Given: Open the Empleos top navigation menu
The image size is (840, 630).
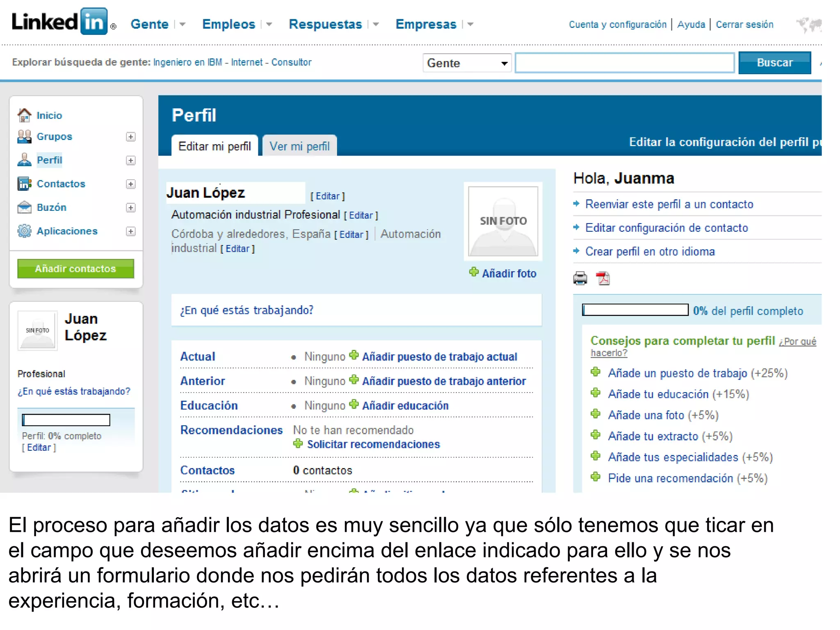Looking at the screenshot, I should (228, 24).
